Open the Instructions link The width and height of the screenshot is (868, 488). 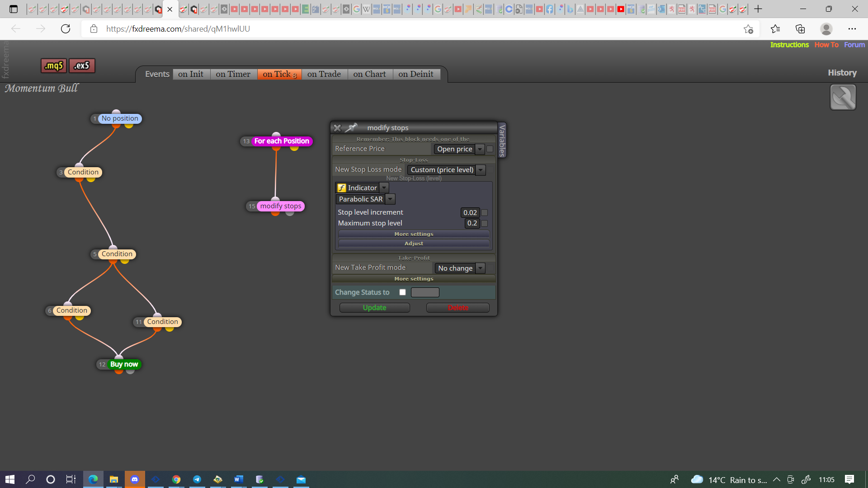(789, 45)
